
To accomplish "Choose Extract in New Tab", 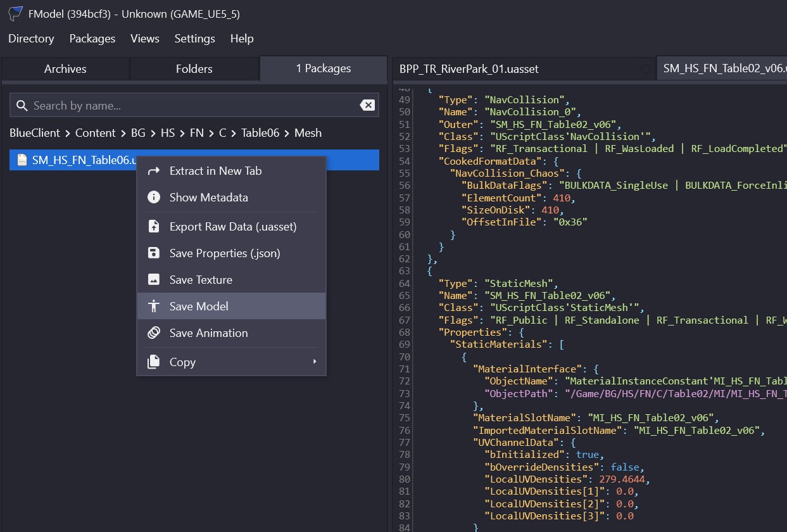I will (x=231, y=171).
